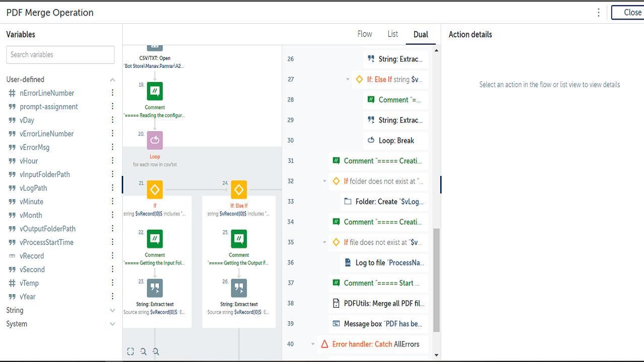The image size is (644, 362).
Task: Expand the String variables section
Action: 113,311
